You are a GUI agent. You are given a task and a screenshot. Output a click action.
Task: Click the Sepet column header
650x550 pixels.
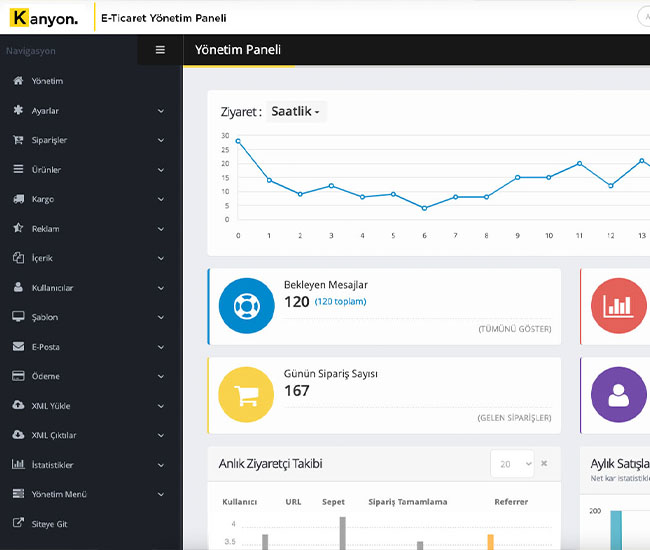pos(333,502)
